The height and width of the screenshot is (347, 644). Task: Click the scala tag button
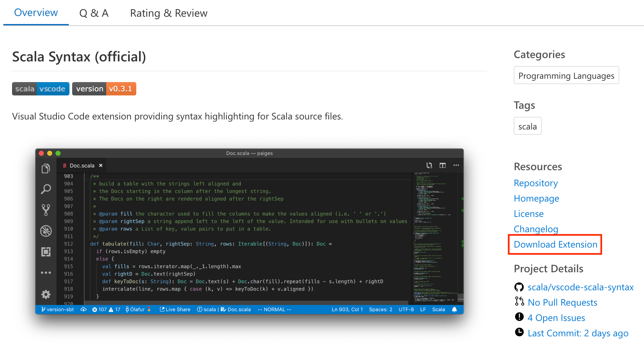pos(528,126)
